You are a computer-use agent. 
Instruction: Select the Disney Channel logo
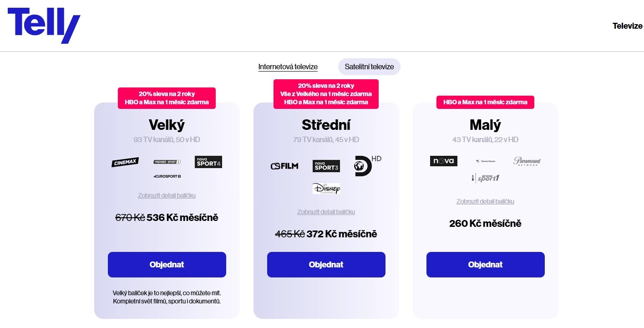tap(326, 188)
